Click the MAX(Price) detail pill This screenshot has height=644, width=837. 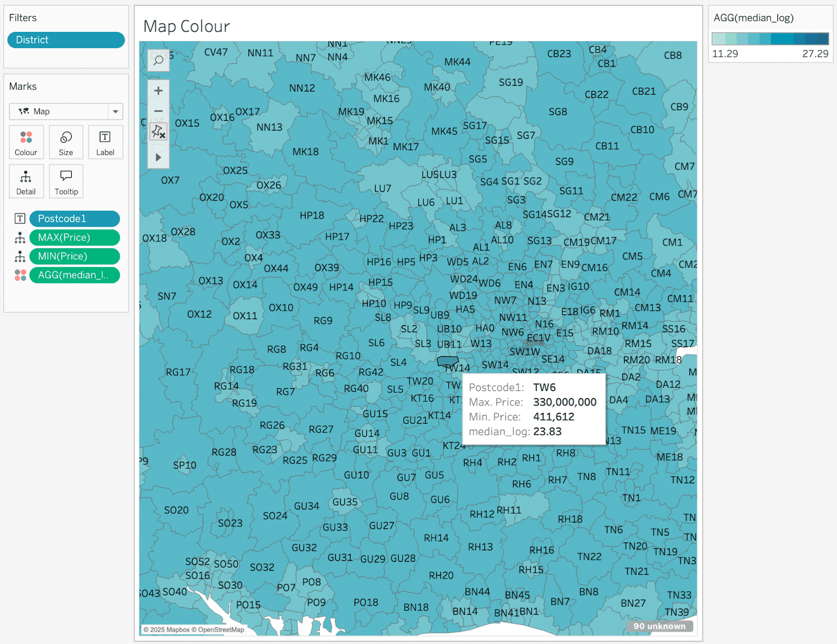point(74,238)
